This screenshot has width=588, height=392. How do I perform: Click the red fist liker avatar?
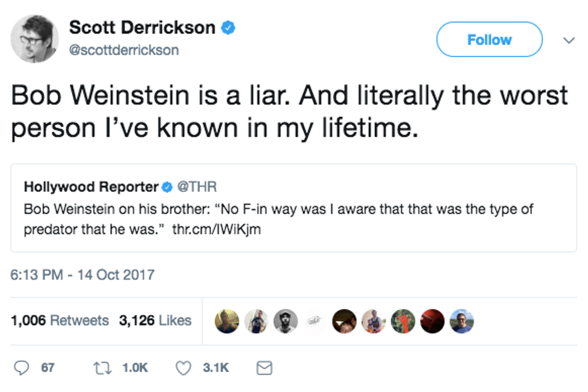point(403,321)
